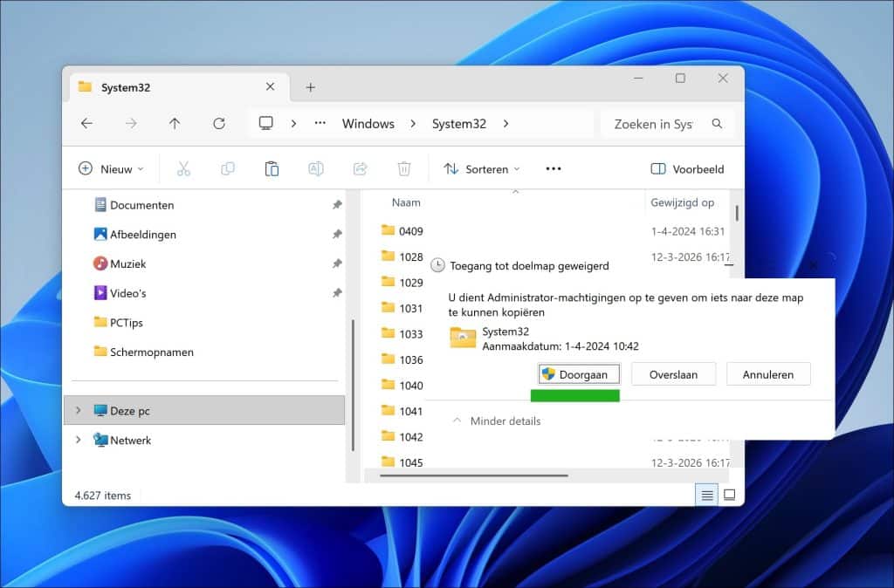
Task: Select Deze pc in the navigation pane
Action: coord(204,410)
